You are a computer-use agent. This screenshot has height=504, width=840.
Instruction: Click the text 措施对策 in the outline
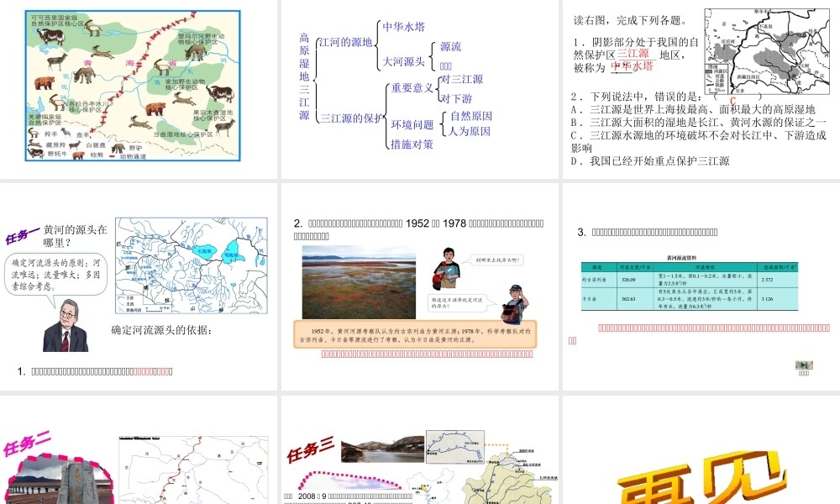(412, 144)
